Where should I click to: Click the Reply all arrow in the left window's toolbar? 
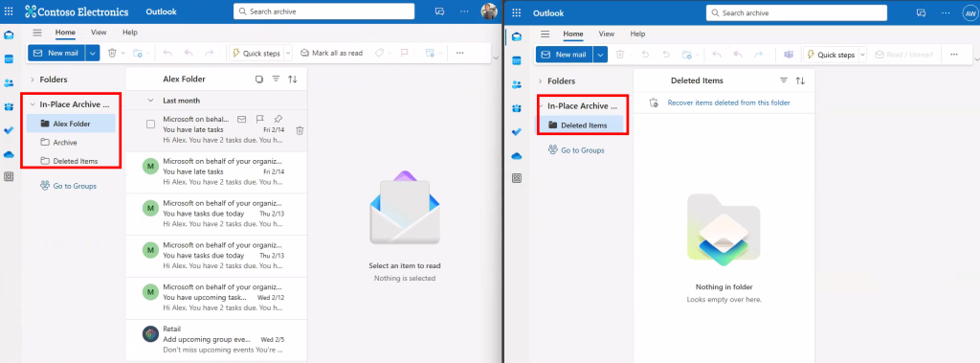[x=189, y=54]
